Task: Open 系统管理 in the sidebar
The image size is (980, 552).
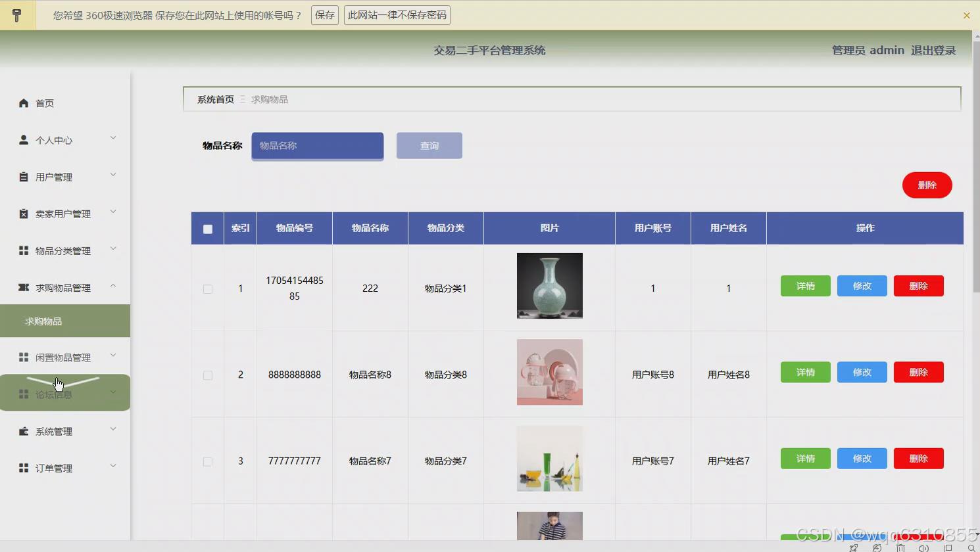Action: [65, 431]
